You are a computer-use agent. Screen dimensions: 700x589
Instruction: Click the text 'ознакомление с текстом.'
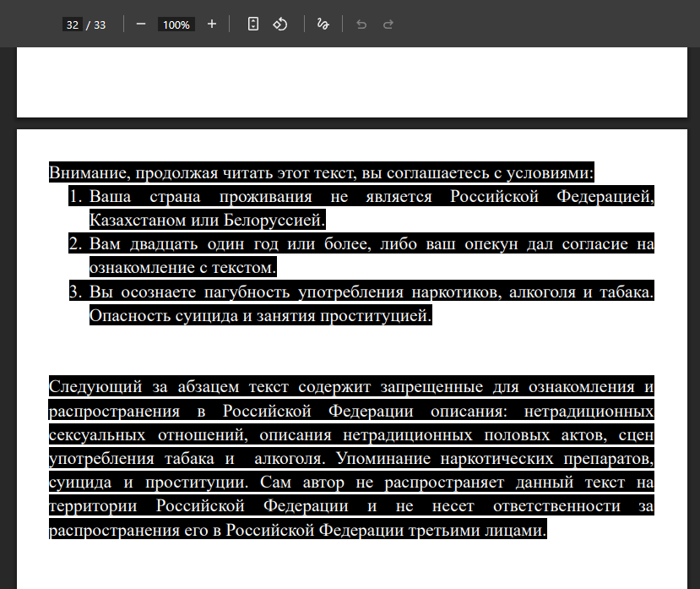183,267
